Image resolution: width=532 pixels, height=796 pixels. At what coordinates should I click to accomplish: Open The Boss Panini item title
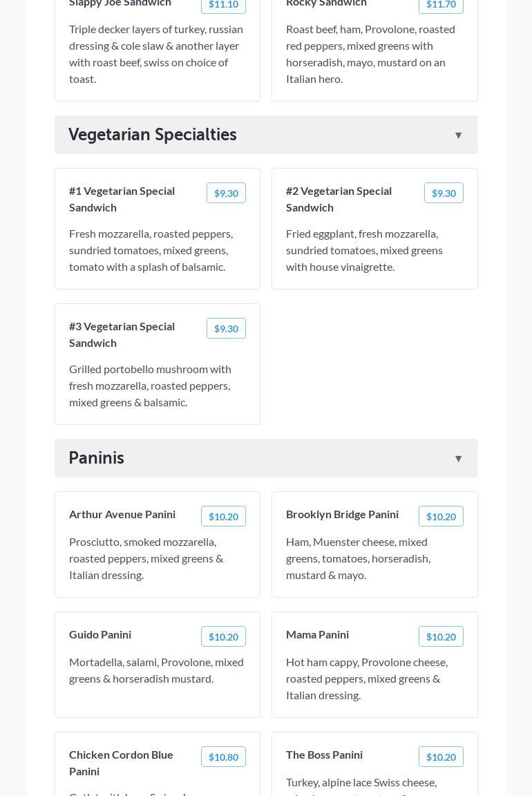[x=324, y=755]
